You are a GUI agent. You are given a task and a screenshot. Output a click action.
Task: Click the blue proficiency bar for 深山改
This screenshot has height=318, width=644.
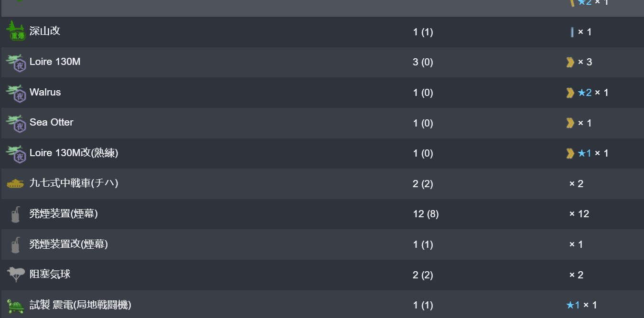point(572,32)
